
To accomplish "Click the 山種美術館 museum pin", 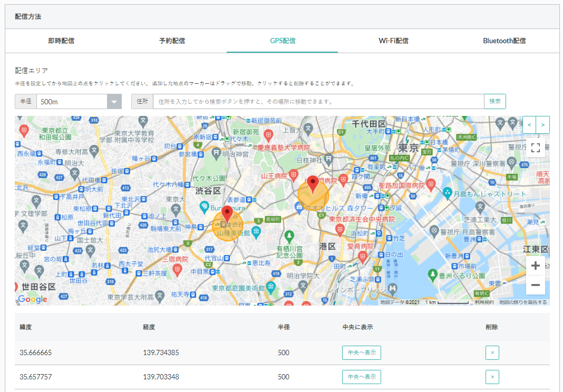I will click(x=256, y=232).
